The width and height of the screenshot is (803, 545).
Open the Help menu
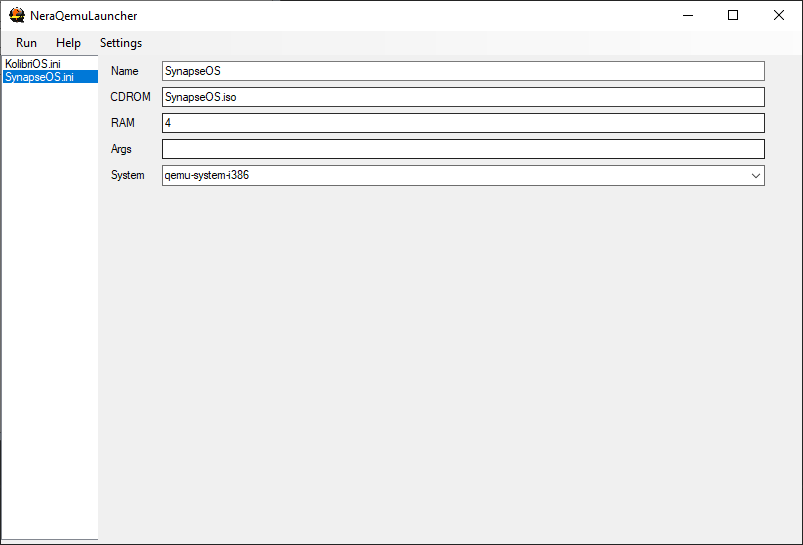pos(68,43)
